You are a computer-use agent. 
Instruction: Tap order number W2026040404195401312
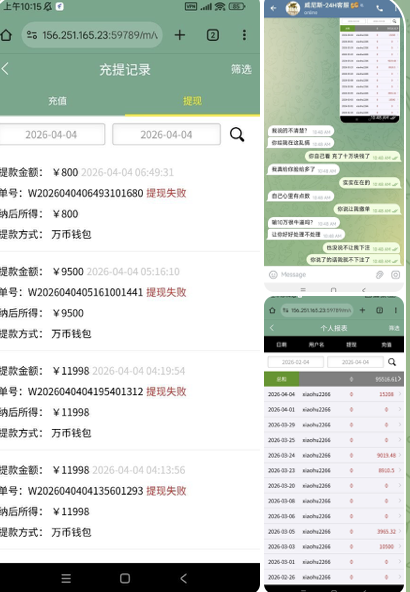(x=86, y=392)
